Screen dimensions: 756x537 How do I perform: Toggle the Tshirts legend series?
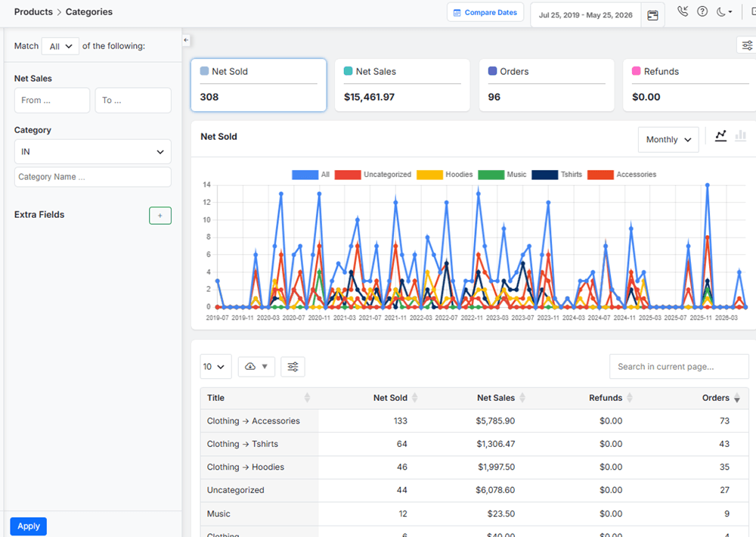[x=557, y=175]
